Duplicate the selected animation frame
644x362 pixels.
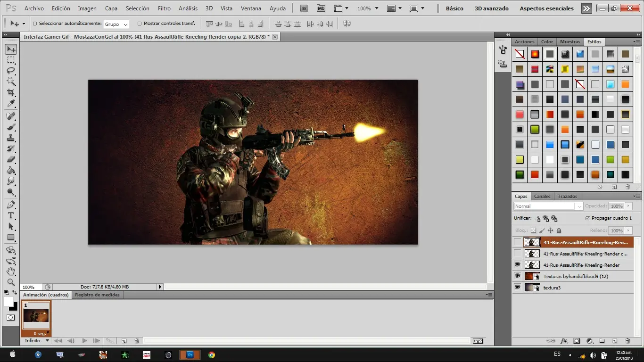(x=124, y=341)
